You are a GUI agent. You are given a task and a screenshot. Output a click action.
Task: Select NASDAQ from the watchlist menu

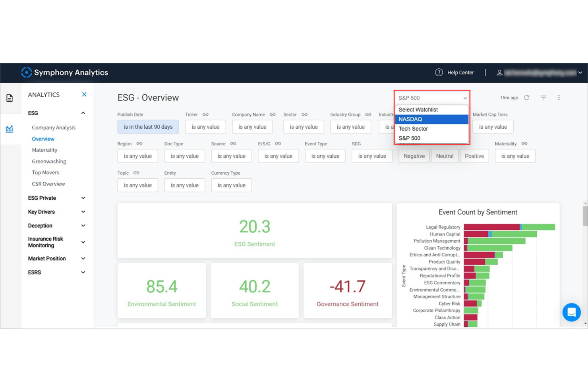coord(432,119)
